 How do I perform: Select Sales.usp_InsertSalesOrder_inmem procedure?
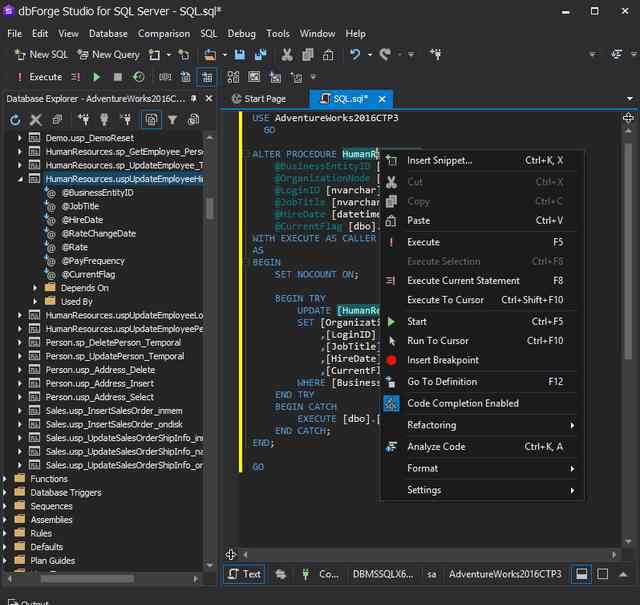tap(114, 411)
